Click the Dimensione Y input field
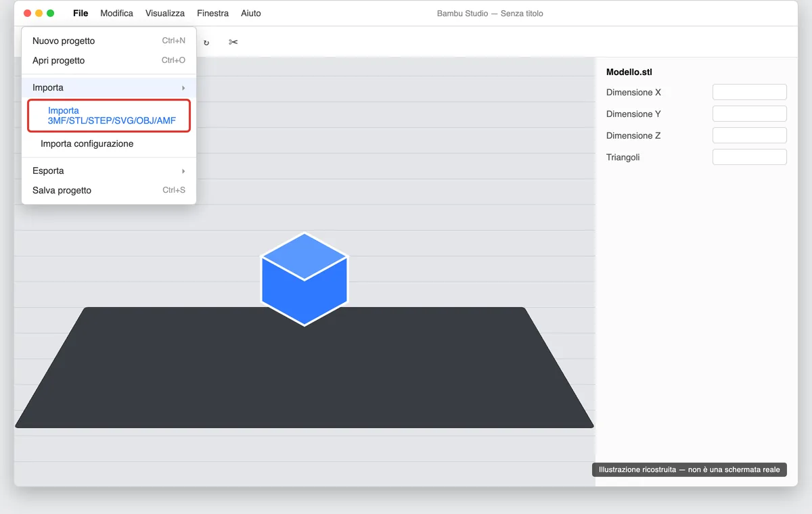Viewport: 812px width, 514px height. [750, 114]
